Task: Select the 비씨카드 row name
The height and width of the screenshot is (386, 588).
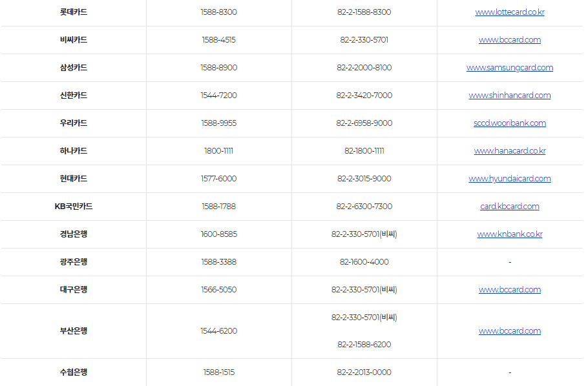Action: point(74,40)
